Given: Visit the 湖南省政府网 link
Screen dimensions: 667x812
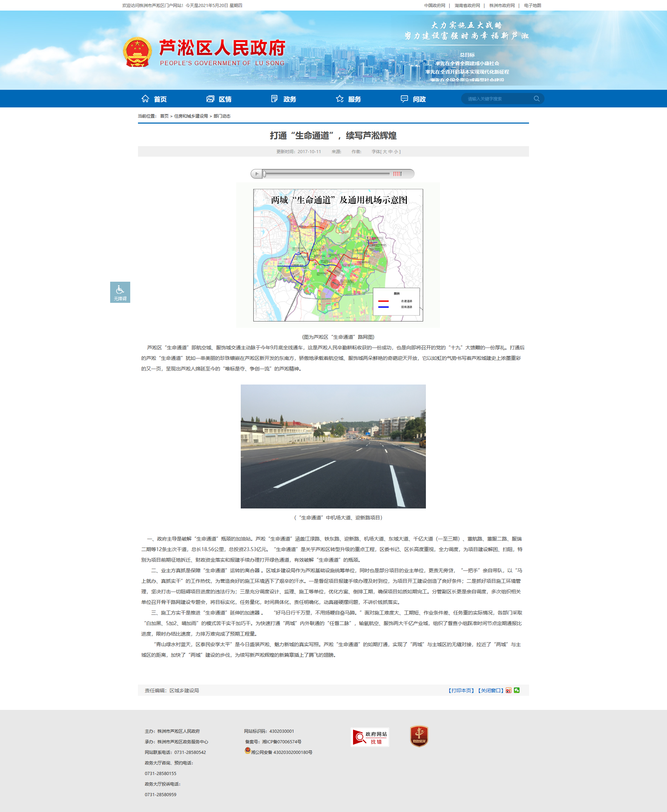Looking at the screenshot, I should pos(467,5).
